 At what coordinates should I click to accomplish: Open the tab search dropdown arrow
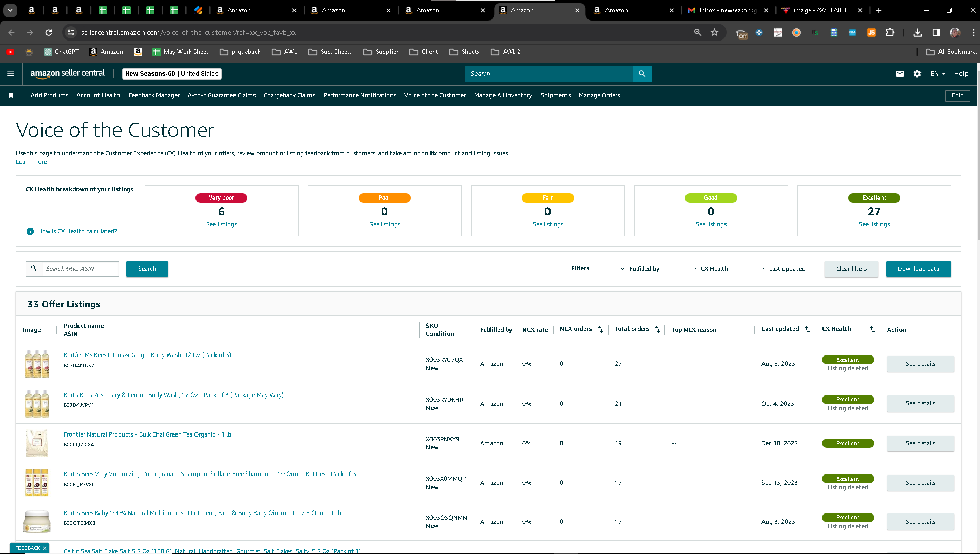(10, 10)
